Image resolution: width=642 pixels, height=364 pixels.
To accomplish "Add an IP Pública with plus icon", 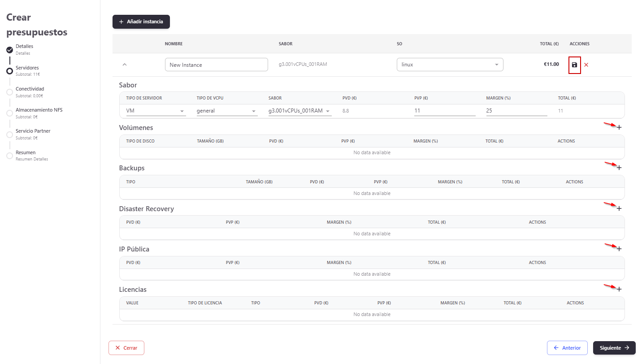I will click(x=619, y=249).
